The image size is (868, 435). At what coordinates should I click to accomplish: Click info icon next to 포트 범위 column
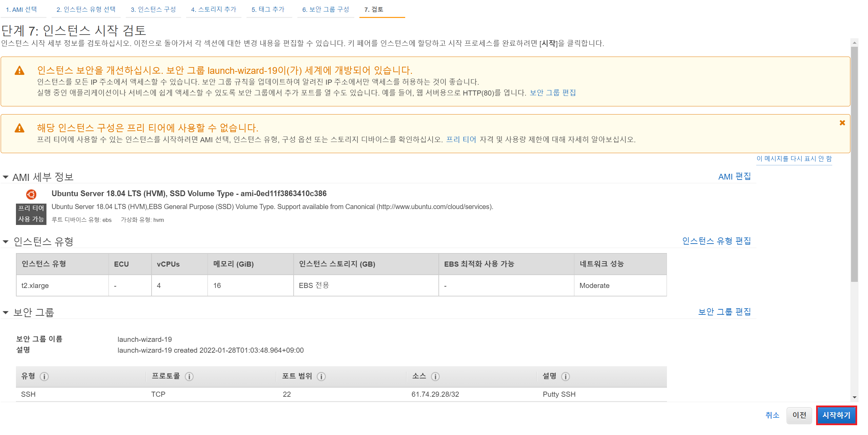(321, 376)
